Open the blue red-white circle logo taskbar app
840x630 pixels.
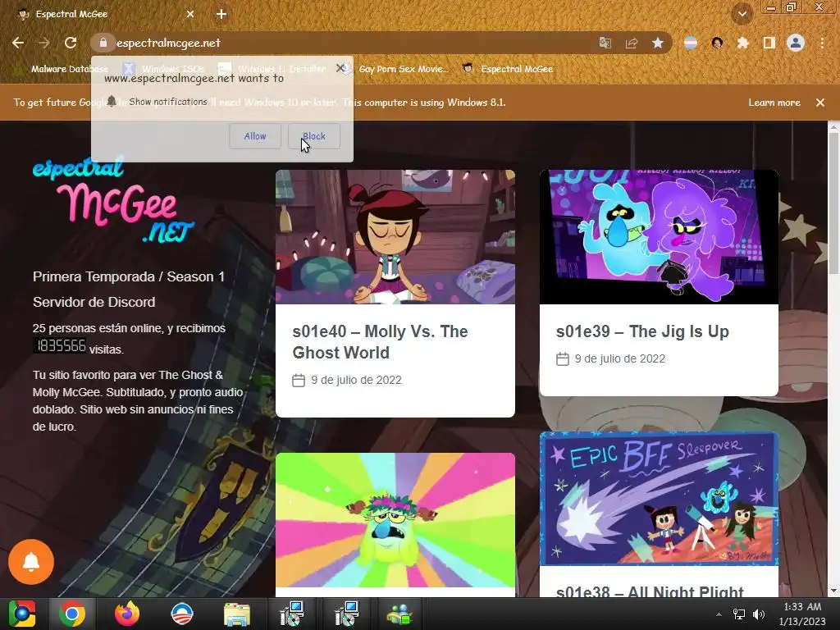click(181, 614)
